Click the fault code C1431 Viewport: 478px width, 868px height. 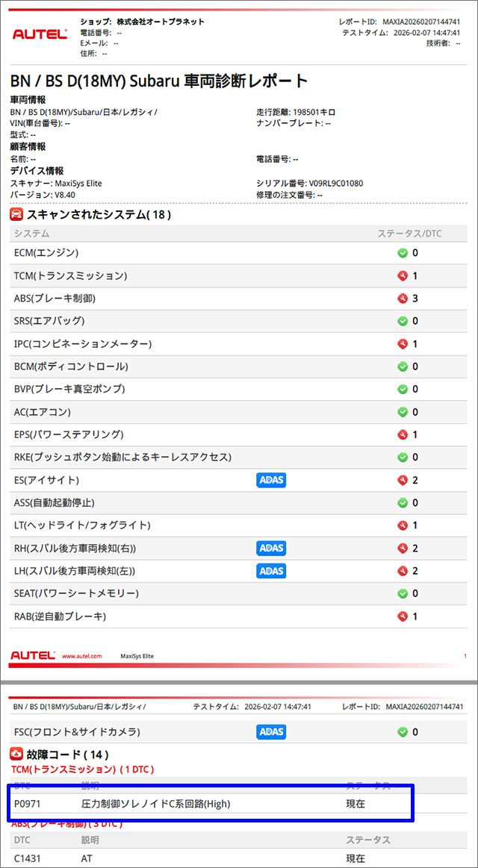click(27, 858)
